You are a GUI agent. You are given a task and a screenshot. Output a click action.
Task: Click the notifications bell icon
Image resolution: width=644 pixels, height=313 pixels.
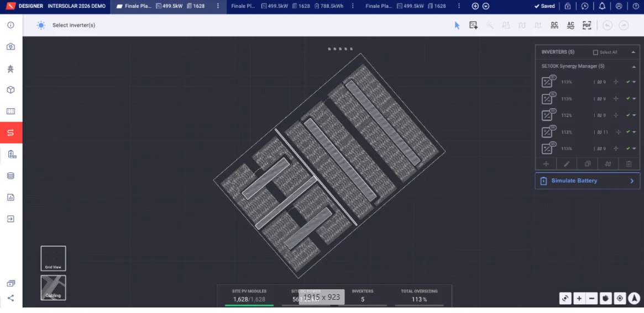pos(602,6)
